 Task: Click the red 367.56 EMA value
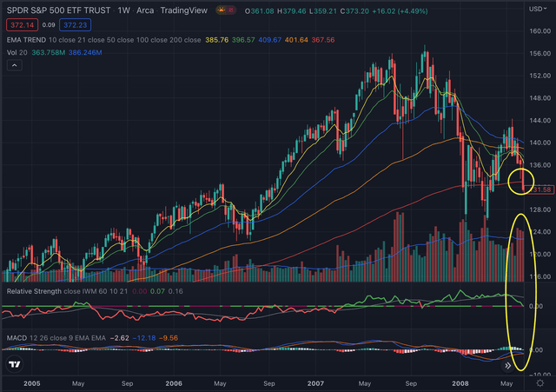(322, 40)
